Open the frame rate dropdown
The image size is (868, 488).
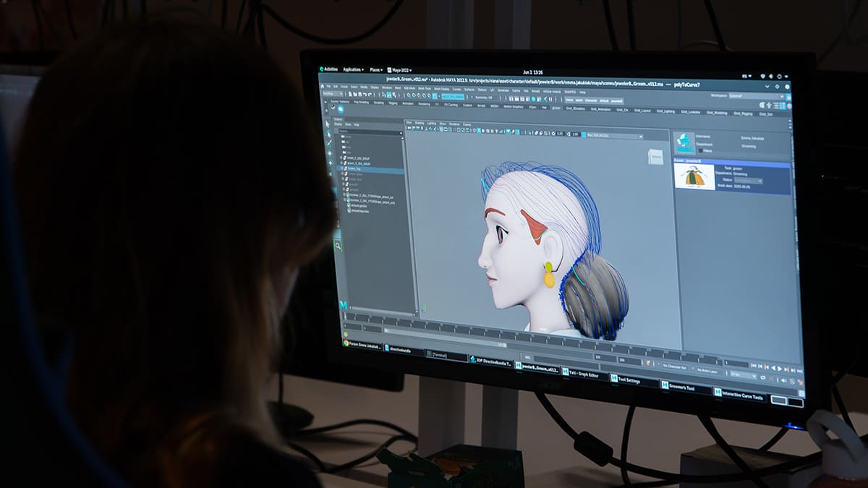pyautogui.click(x=744, y=375)
